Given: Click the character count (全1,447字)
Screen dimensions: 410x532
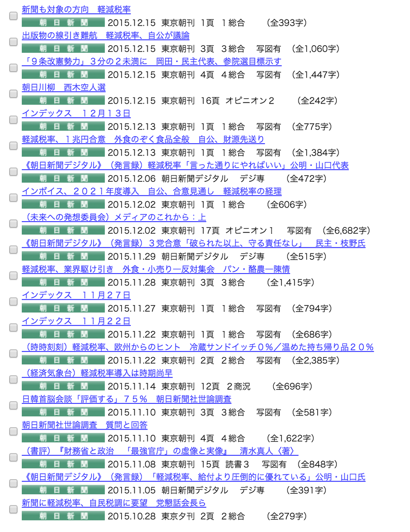Looking at the screenshot, I should [315, 74].
